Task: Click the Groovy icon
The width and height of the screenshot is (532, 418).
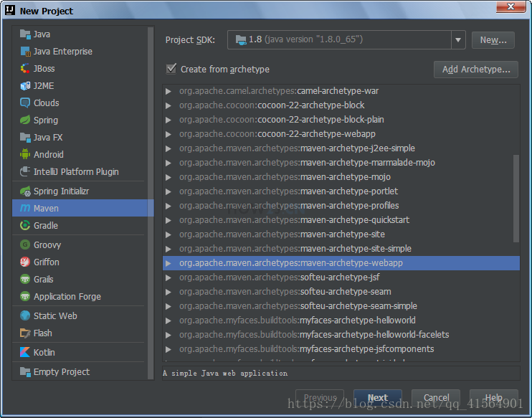Action: click(x=25, y=244)
